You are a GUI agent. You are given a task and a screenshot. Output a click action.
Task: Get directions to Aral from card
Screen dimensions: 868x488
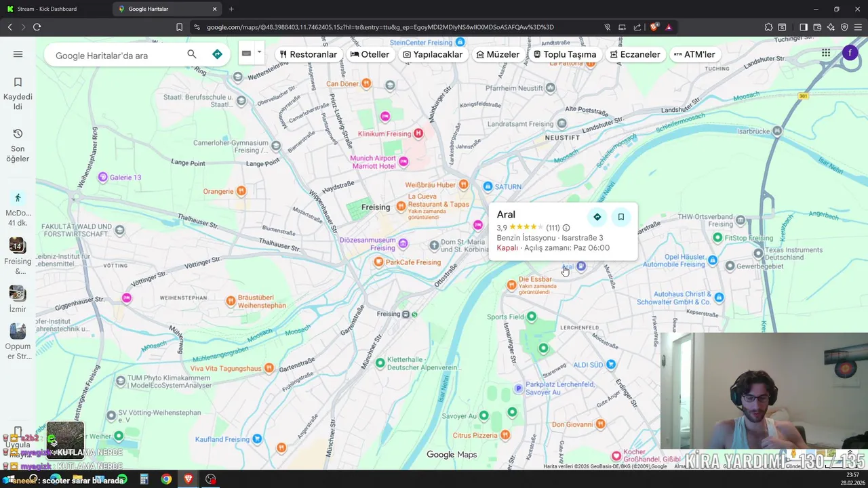click(x=597, y=217)
